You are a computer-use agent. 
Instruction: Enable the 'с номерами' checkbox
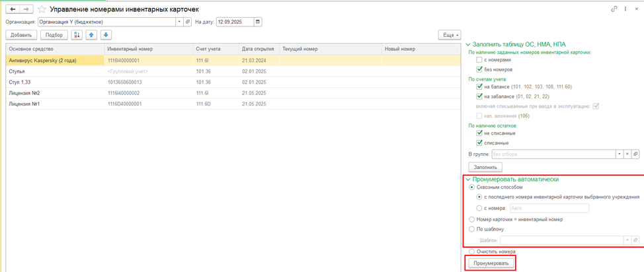479,60
